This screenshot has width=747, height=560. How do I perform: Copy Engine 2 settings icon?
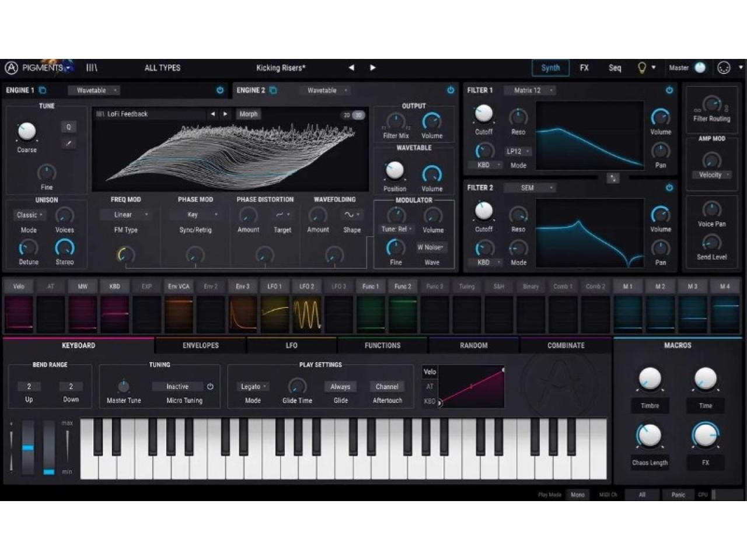coord(273,90)
